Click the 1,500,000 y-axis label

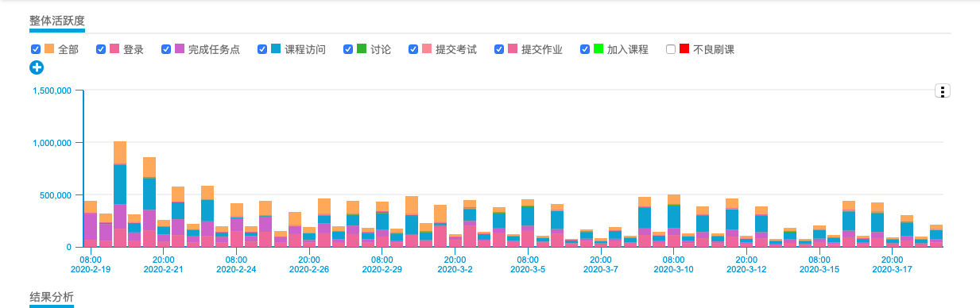click(52, 90)
